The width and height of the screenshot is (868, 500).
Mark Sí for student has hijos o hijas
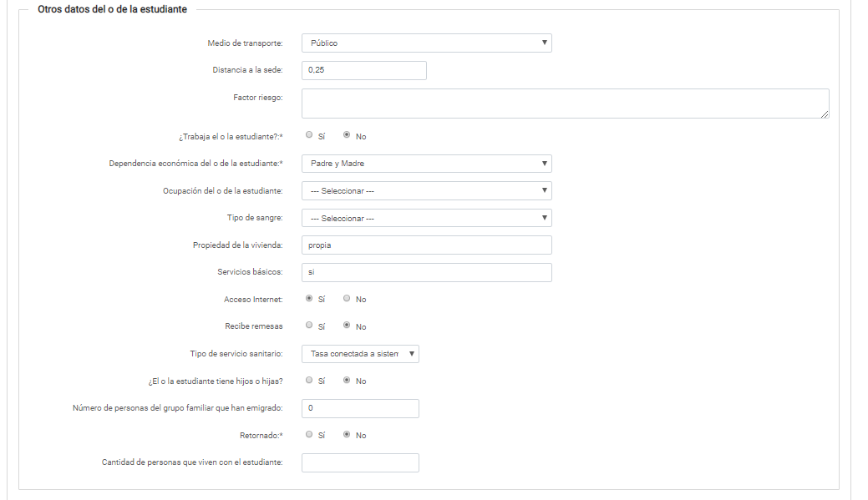[x=310, y=380]
